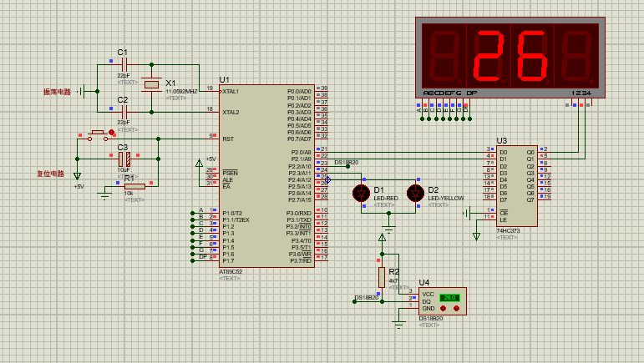This screenshot has width=644, height=363.
Task: Click the ground terminal of oscillator circuit
Action: pos(82,91)
